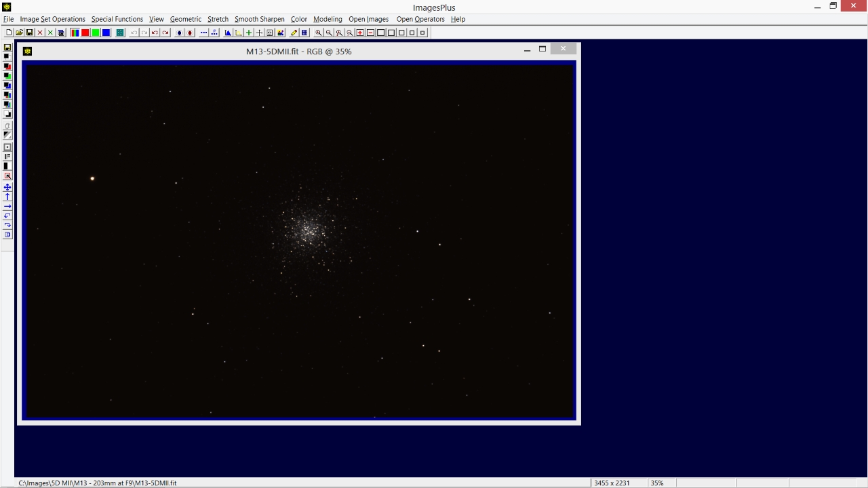Click the red-corner channel icon in left sidebar
Viewport: 868px width, 488px height.
[x=7, y=66]
